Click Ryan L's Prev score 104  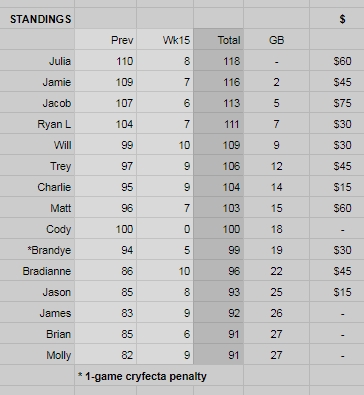click(x=106, y=124)
